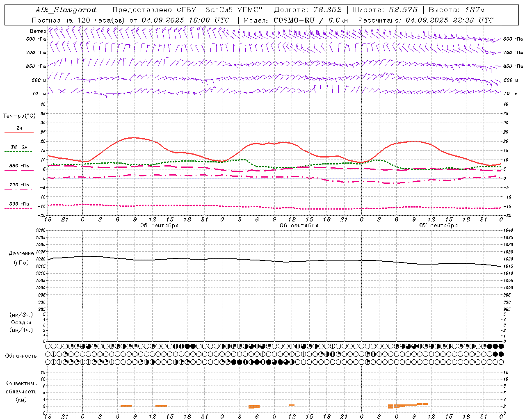Click the Долгота: 78.352 value
The image size is (525, 420).
click(307, 10)
